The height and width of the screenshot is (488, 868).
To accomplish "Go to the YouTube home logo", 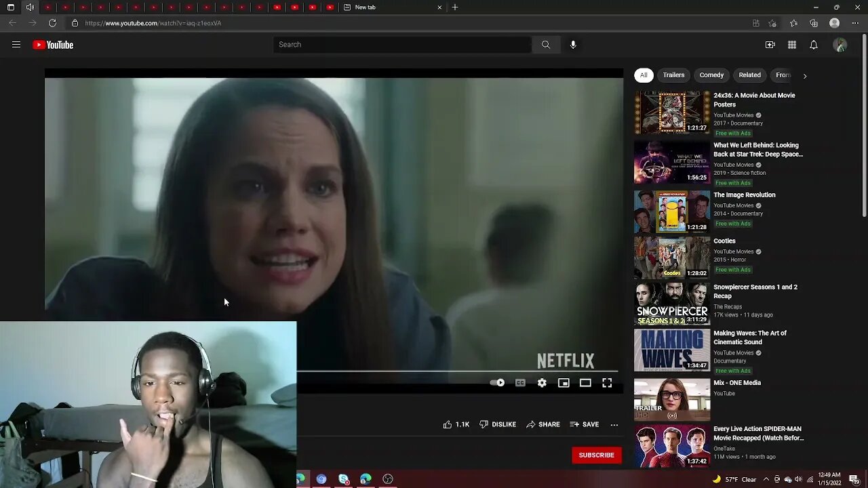I will coord(53,45).
